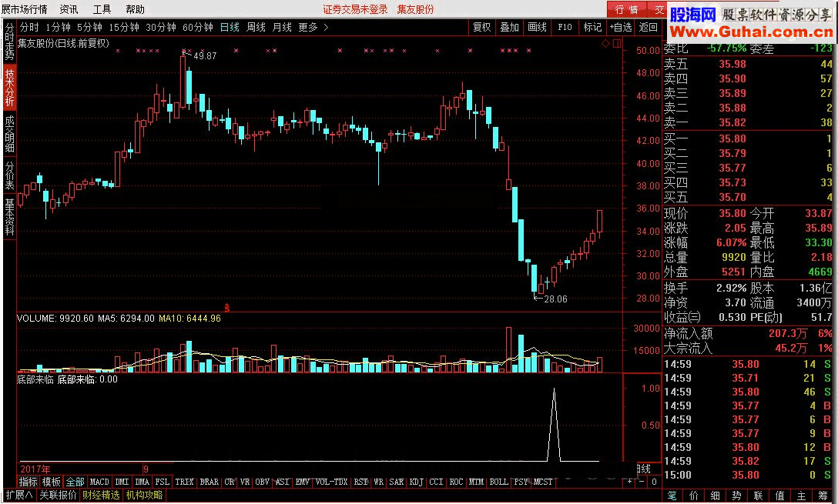This screenshot has width=838, height=504.
Task: Switch indicator to SAR
Action: [x=397, y=482]
